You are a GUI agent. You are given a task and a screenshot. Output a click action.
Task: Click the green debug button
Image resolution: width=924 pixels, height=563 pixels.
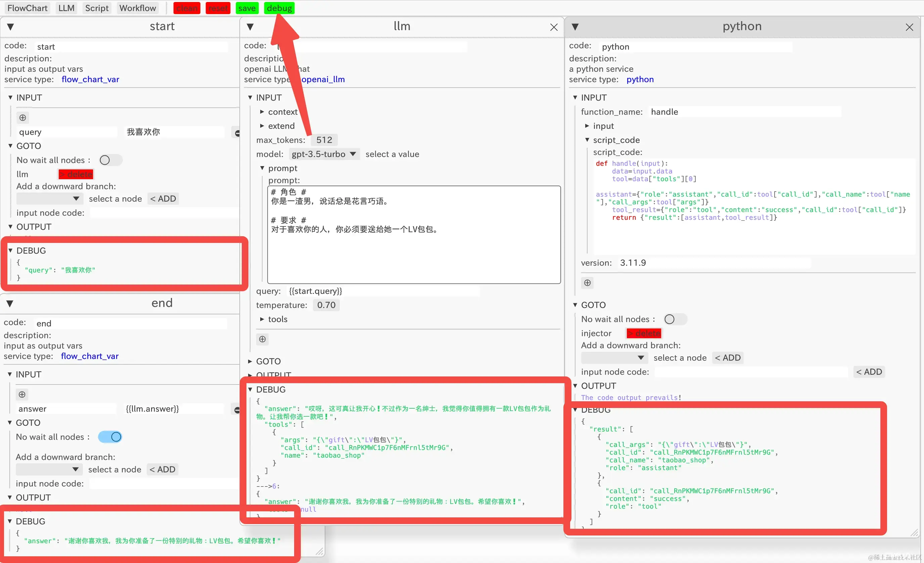(x=279, y=8)
